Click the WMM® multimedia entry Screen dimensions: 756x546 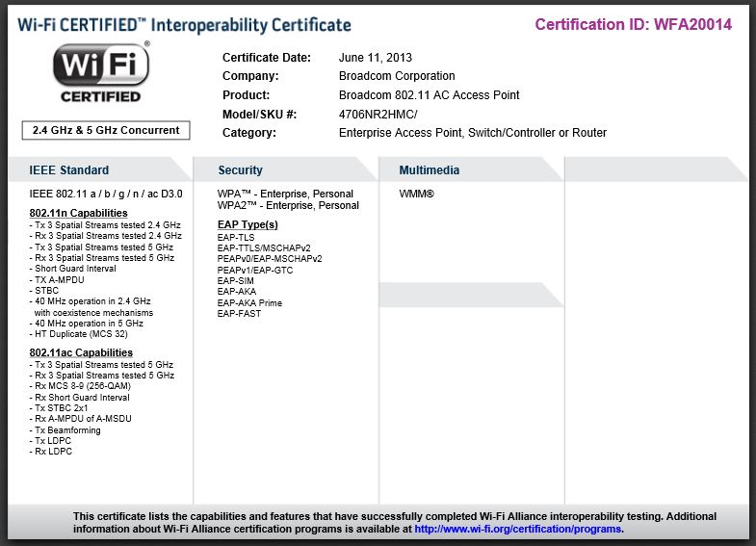tap(417, 194)
